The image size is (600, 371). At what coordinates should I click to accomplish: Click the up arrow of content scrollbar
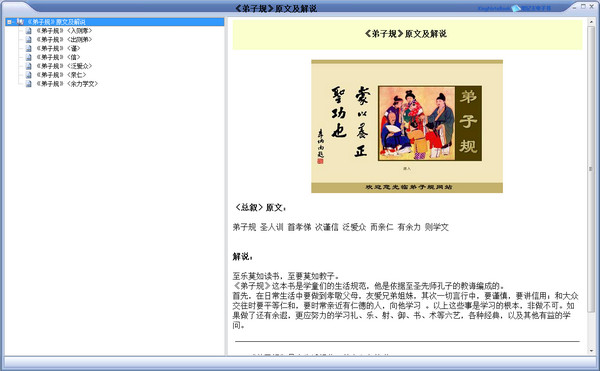coord(591,22)
